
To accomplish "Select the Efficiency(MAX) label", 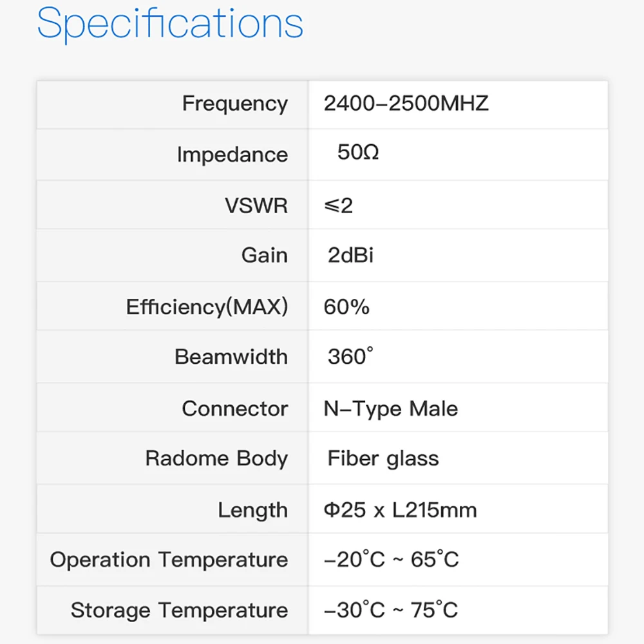I will coord(207,307).
